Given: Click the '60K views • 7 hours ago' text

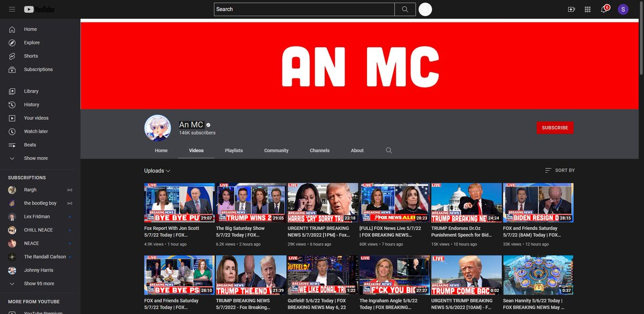Looking at the screenshot, I should tap(382, 244).
